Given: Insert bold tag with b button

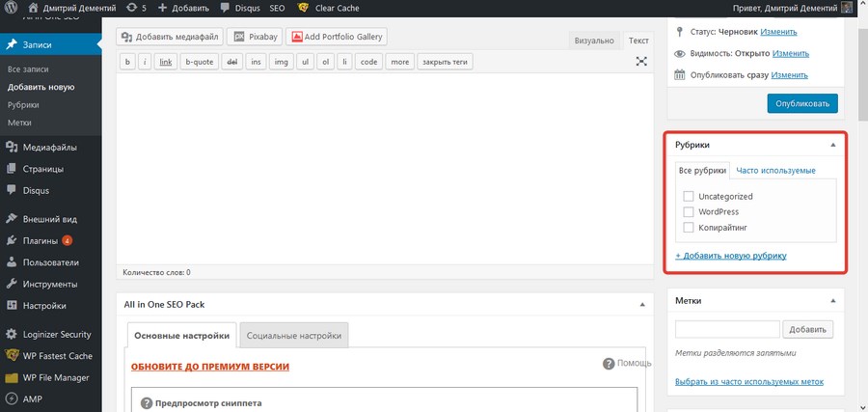Looking at the screenshot, I should tap(128, 62).
